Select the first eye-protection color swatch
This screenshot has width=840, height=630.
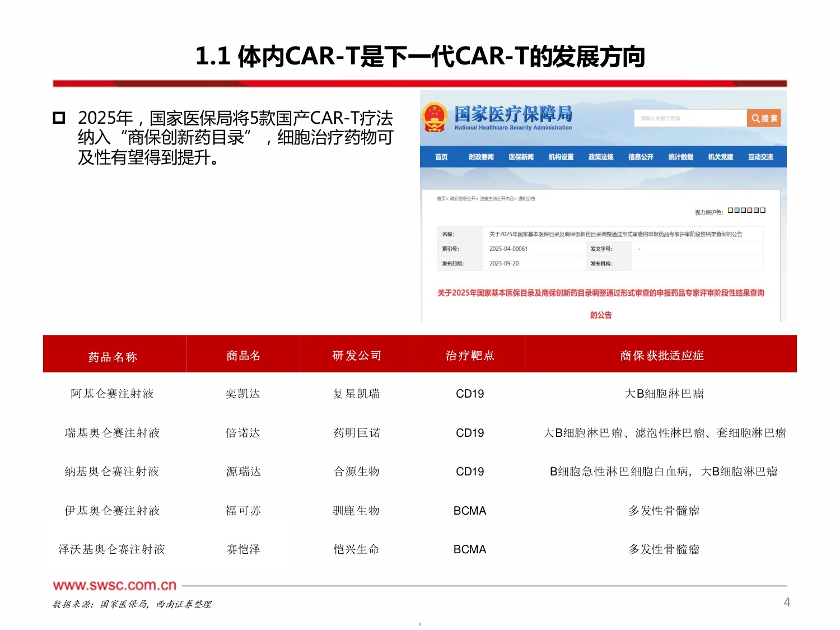click(x=730, y=211)
